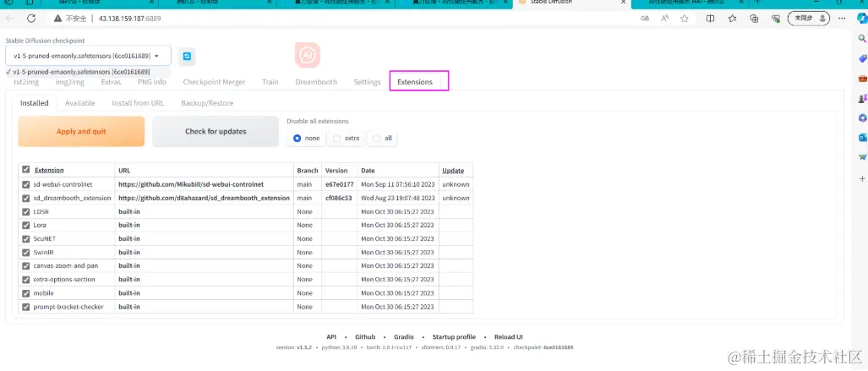
Task: Add page to favorites with star icon
Action: tap(685, 19)
